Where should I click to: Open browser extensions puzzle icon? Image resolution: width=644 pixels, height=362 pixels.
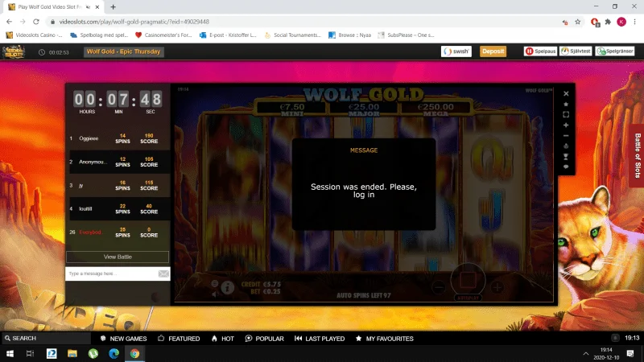click(608, 22)
